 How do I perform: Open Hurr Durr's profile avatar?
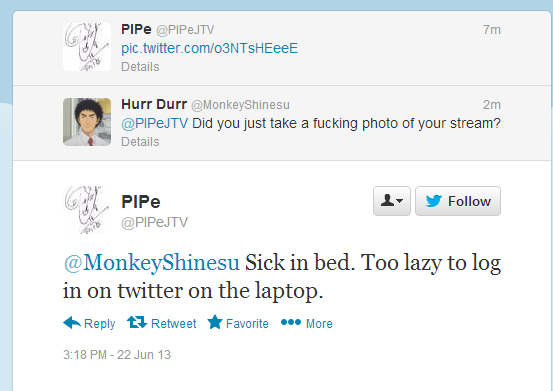(87, 122)
